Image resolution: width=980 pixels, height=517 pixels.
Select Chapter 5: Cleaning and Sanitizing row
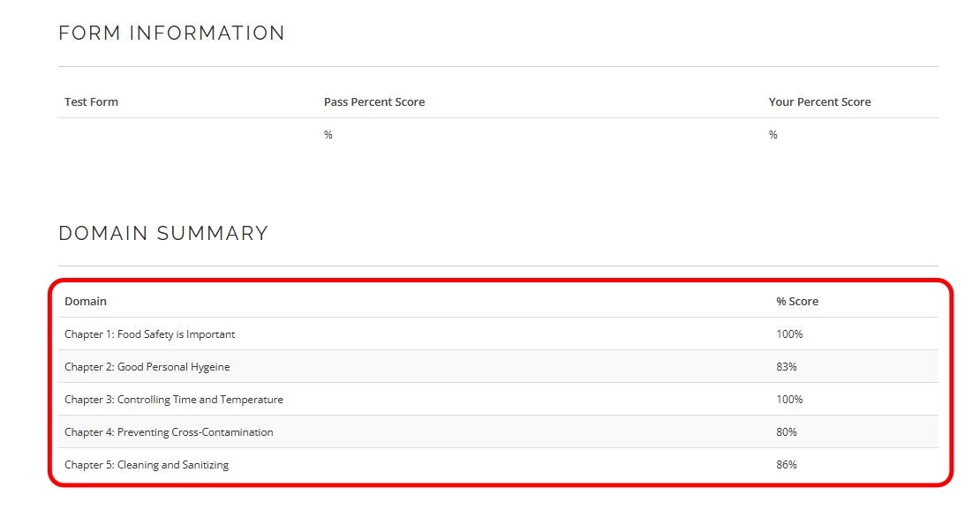click(x=147, y=465)
